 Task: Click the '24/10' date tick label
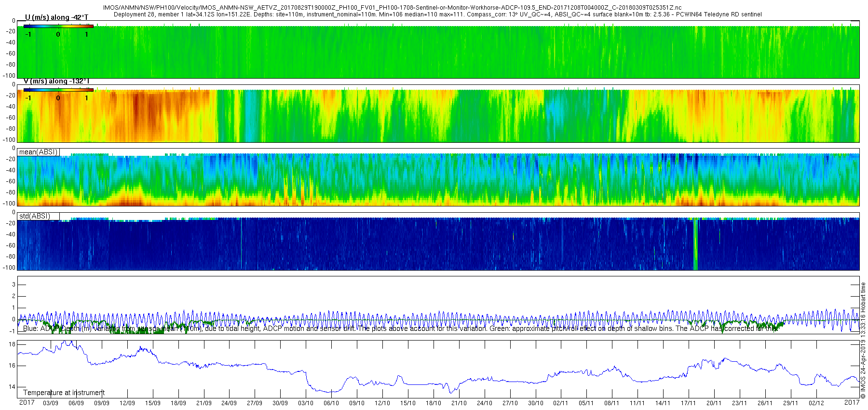[485, 403]
